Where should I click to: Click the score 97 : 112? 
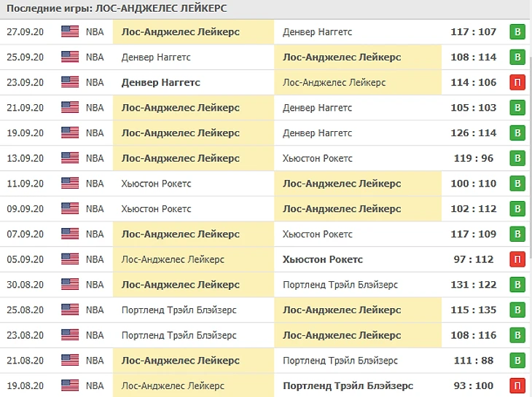coord(473,259)
